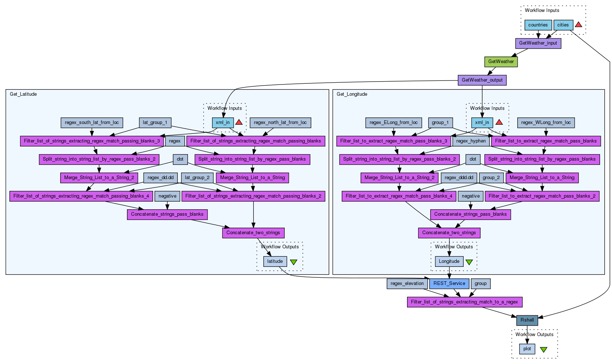This screenshot has height=364, width=612.
Task: Select the GetWeather_output node
Action: click(x=482, y=80)
